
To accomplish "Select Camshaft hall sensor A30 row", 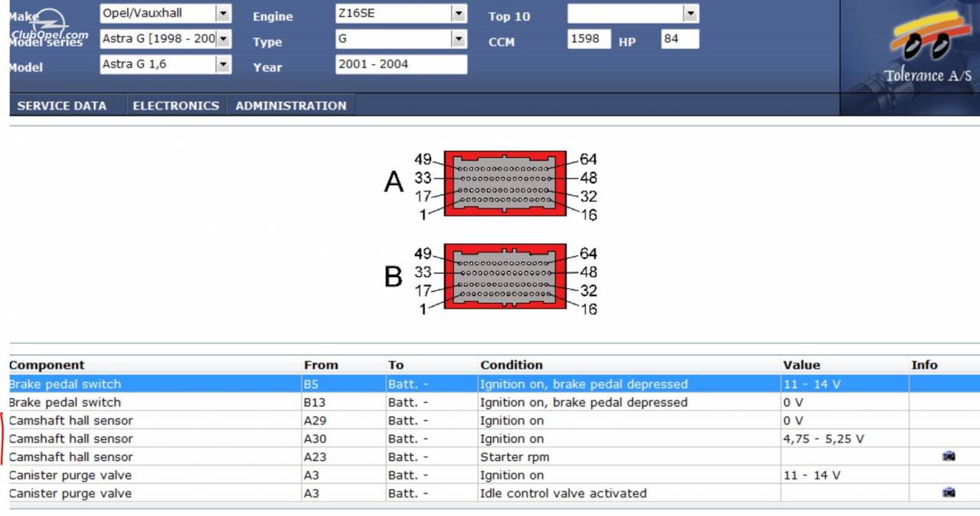I will tap(495, 439).
